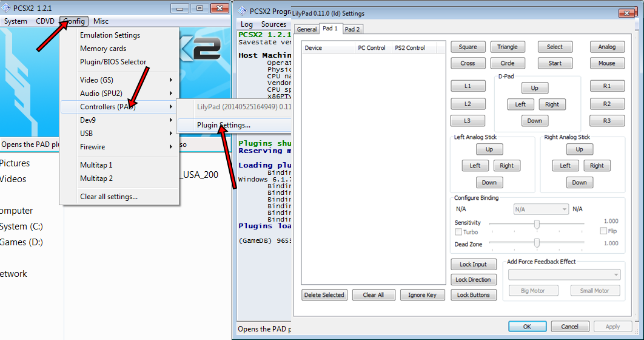Bind the Start button
Screen dimensions: 644x340
point(555,63)
